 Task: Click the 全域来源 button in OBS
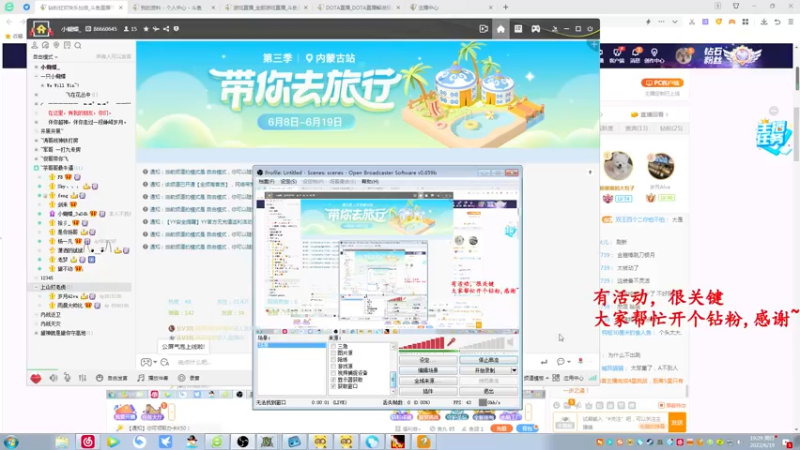coord(428,381)
